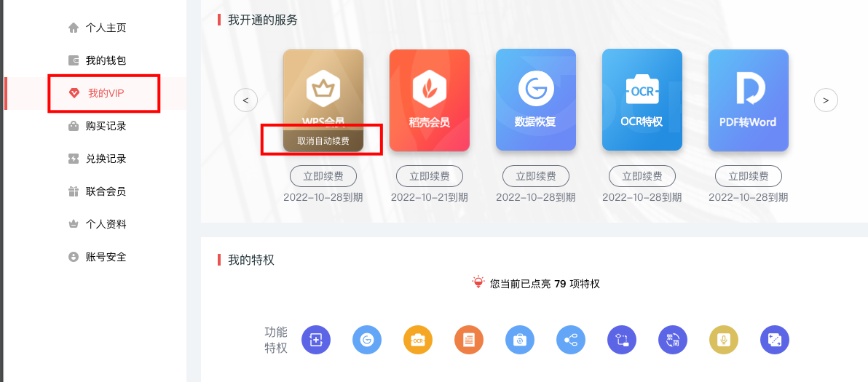The height and width of the screenshot is (382, 868).
Task: Cancel auto-renewal via 取消自动续费
Action: 323,141
